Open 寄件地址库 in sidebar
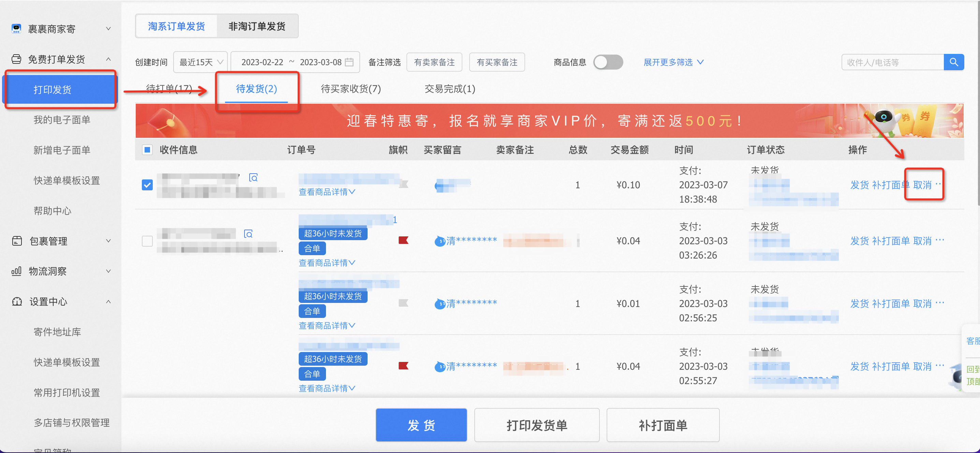 point(57,332)
